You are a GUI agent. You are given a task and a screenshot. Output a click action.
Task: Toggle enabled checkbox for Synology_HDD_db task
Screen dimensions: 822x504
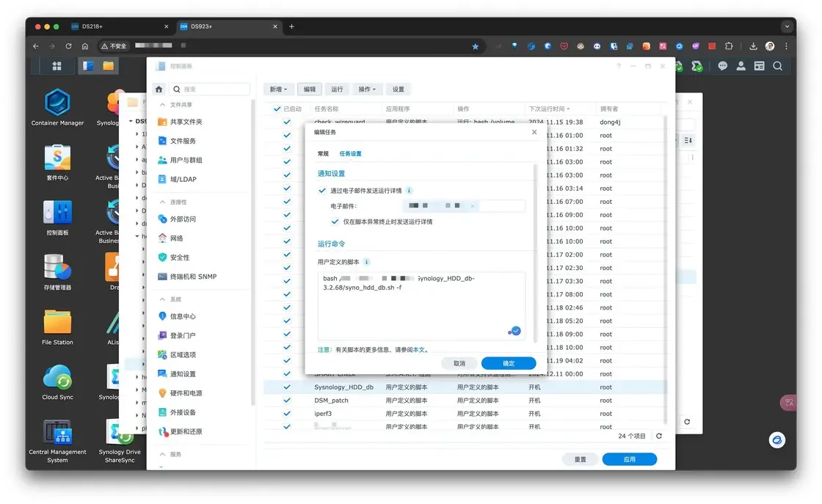coord(287,387)
